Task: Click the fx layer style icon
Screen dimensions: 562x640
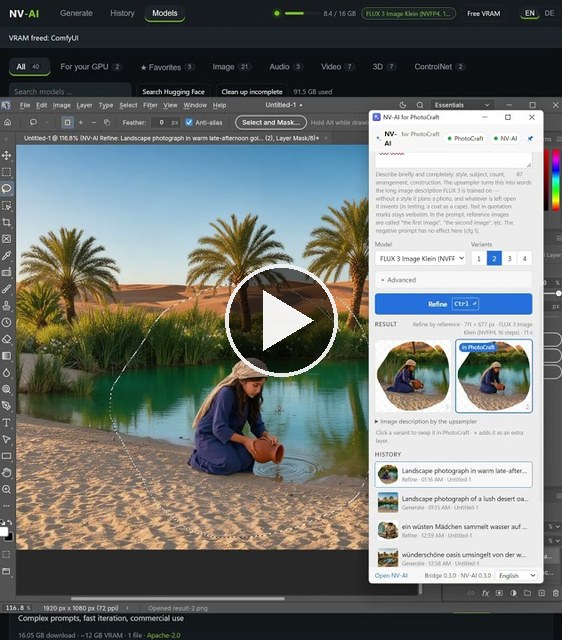Action: pyautogui.click(x=485, y=593)
